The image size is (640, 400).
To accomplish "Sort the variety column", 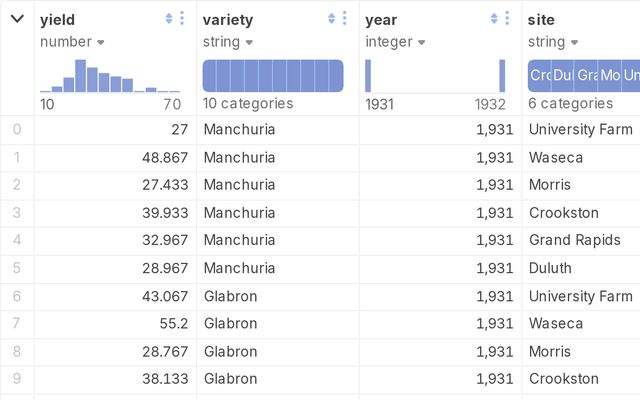I will tap(331, 19).
